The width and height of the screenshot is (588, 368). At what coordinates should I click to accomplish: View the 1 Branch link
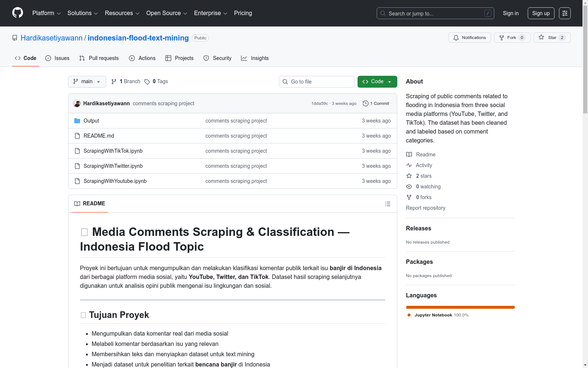tap(126, 82)
